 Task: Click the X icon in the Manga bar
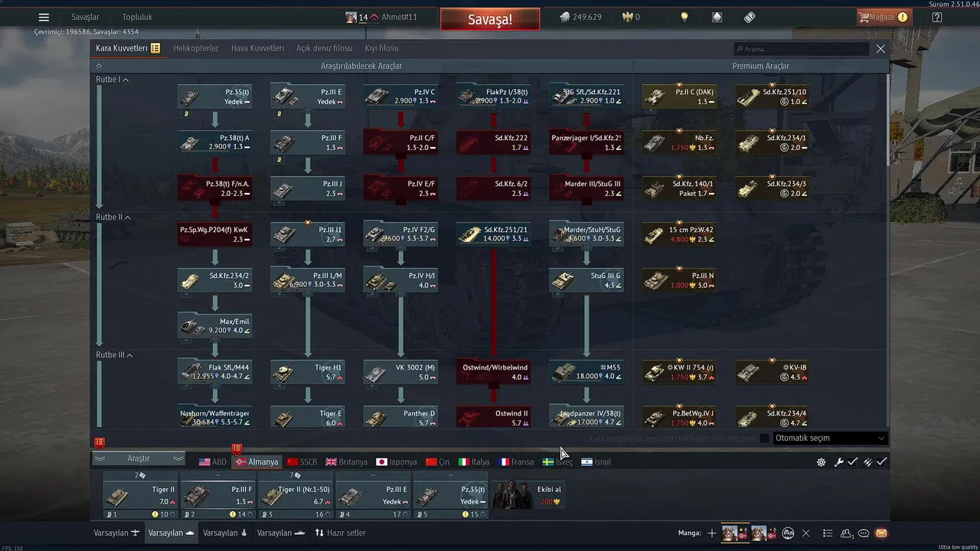pos(805,533)
